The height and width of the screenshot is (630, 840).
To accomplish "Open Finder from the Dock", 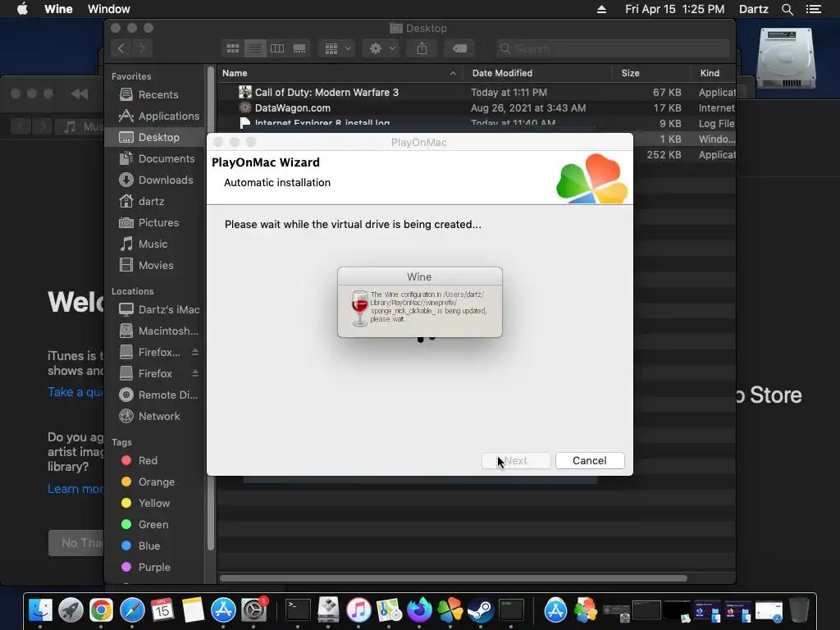I will pyautogui.click(x=40, y=609).
